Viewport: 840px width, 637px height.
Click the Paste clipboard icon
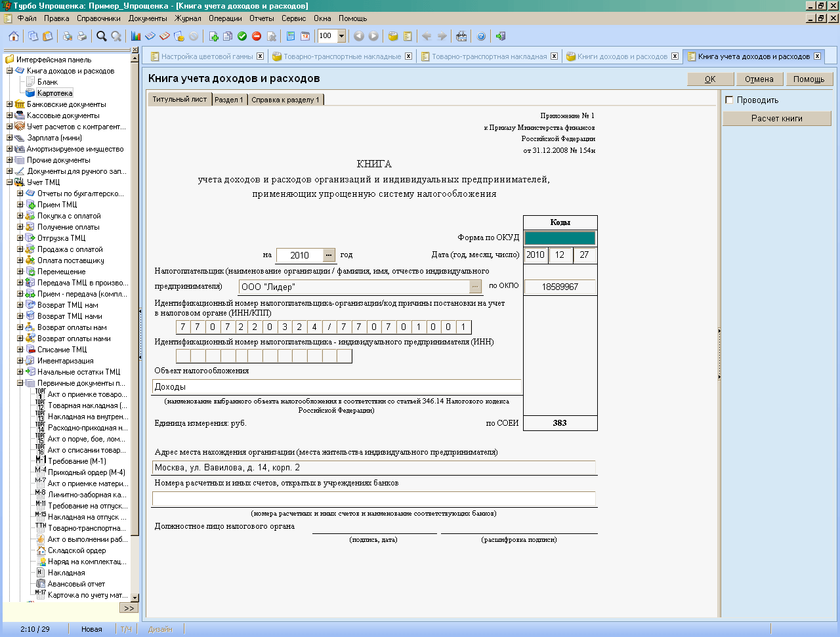pos(47,36)
